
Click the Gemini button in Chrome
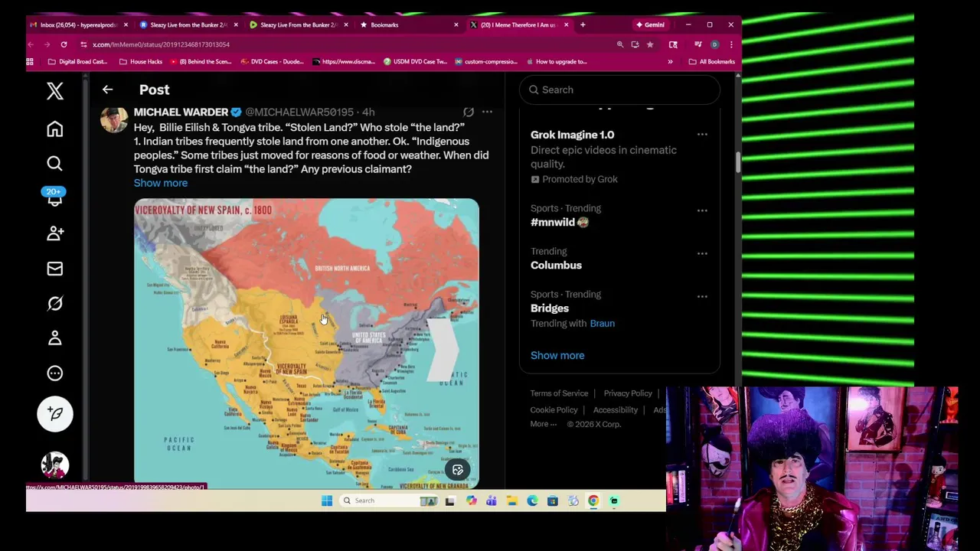(x=649, y=24)
